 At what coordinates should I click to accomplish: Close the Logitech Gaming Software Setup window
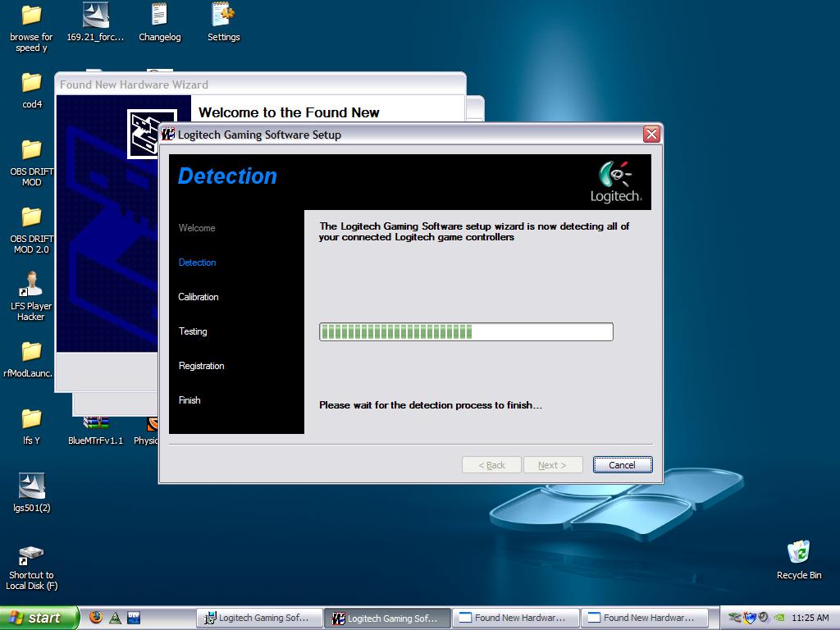651,134
